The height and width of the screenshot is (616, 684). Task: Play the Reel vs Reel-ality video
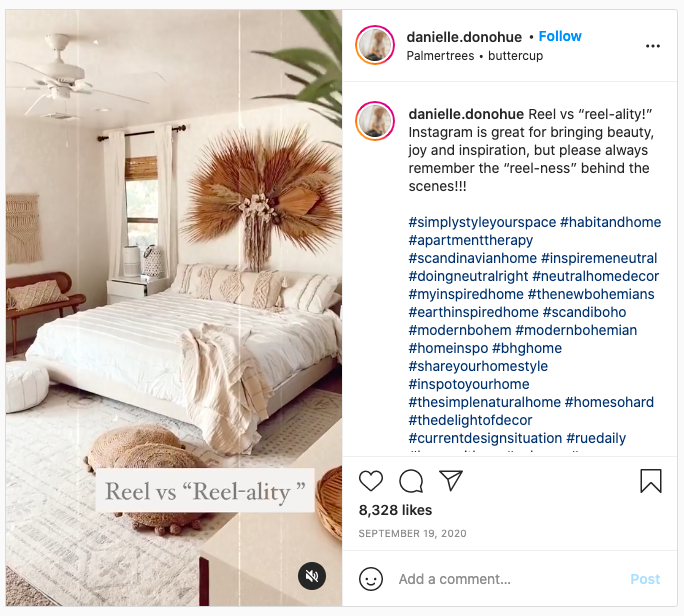174,308
